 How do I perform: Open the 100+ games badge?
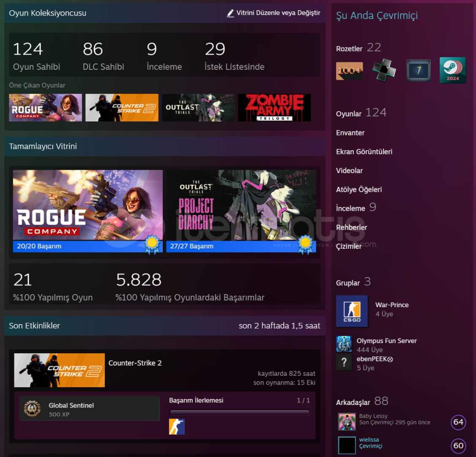tap(349, 71)
